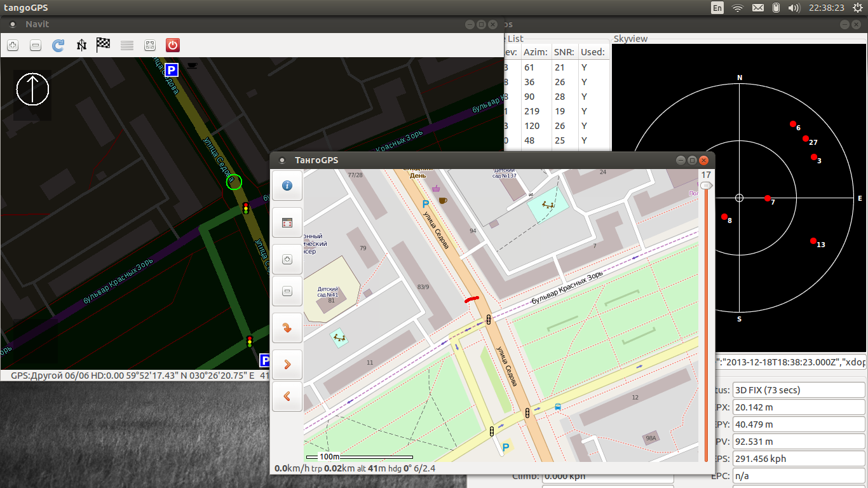Viewport: 868px width, 488px height.
Task: Open the volume menu in top panel
Action: pyautogui.click(x=794, y=8)
